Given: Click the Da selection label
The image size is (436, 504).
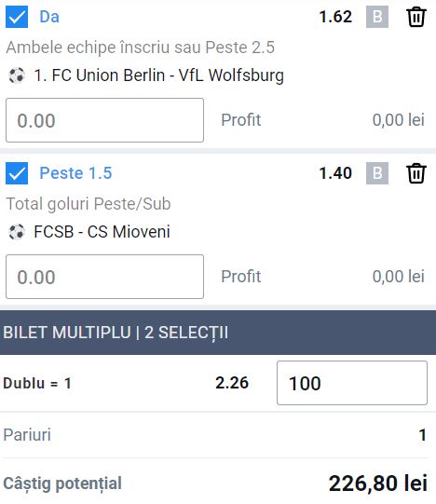Looking at the screenshot, I should coord(49,17).
